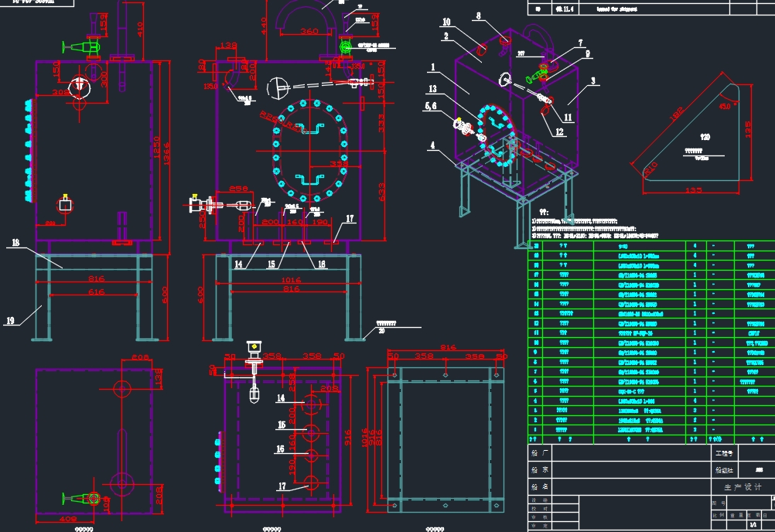Select the 船厂 title block label
Viewport: 775px width, 532px height.
coord(539,452)
